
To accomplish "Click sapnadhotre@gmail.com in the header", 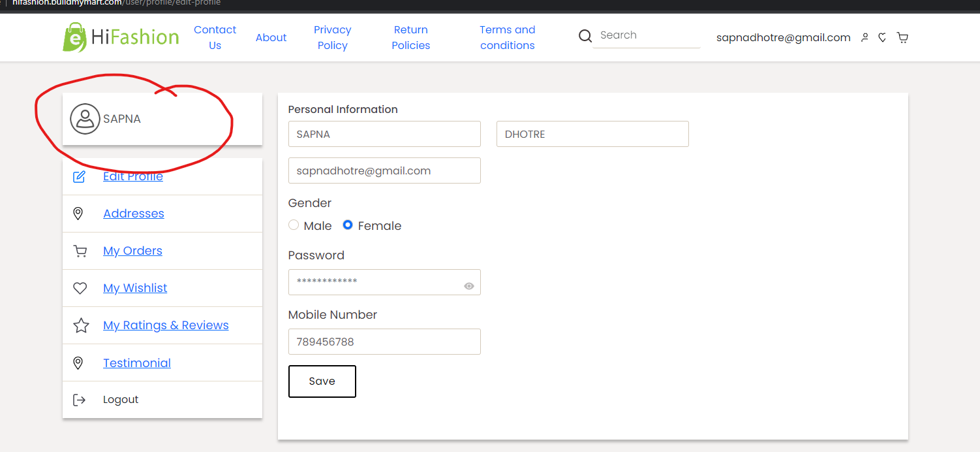I will [x=784, y=38].
